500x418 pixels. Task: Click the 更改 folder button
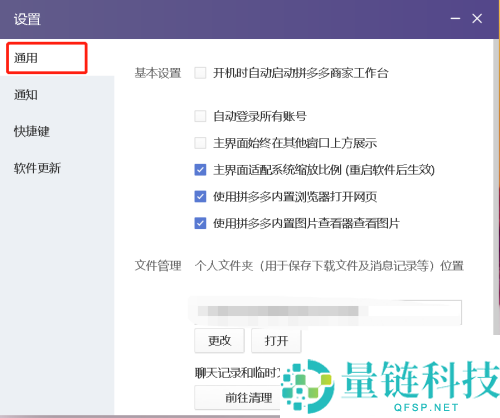point(219,341)
